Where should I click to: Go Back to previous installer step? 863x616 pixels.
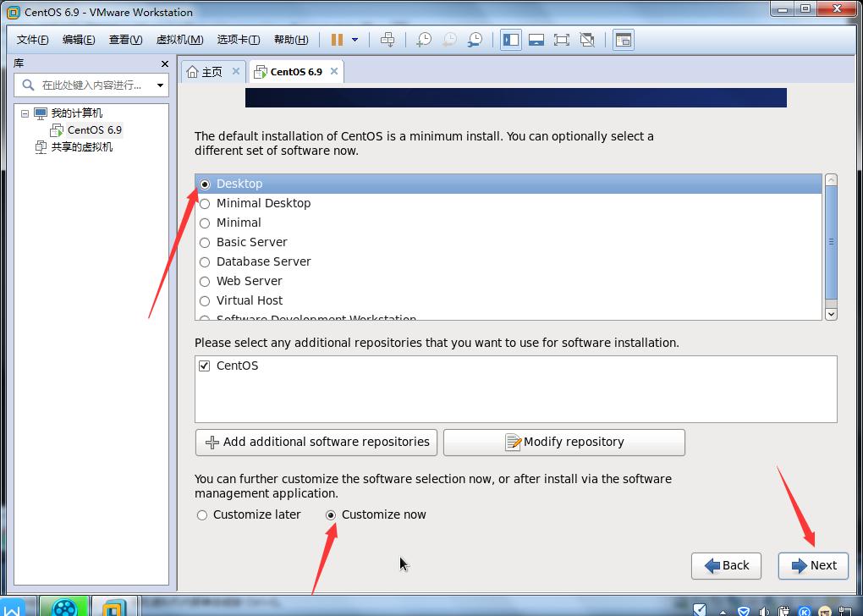coord(727,566)
